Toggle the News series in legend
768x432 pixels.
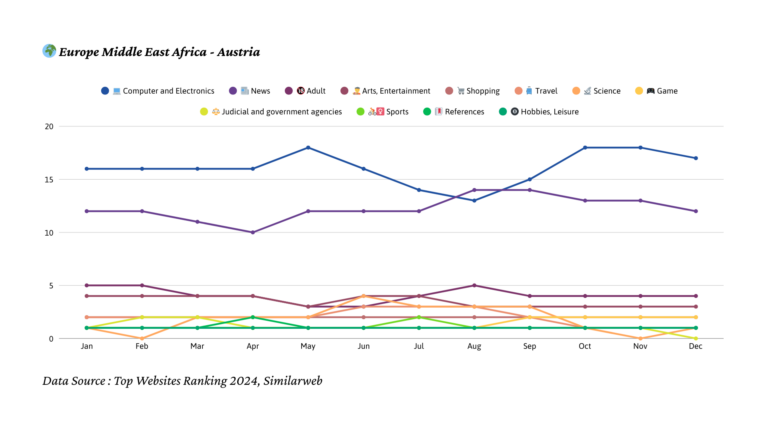[x=260, y=91]
